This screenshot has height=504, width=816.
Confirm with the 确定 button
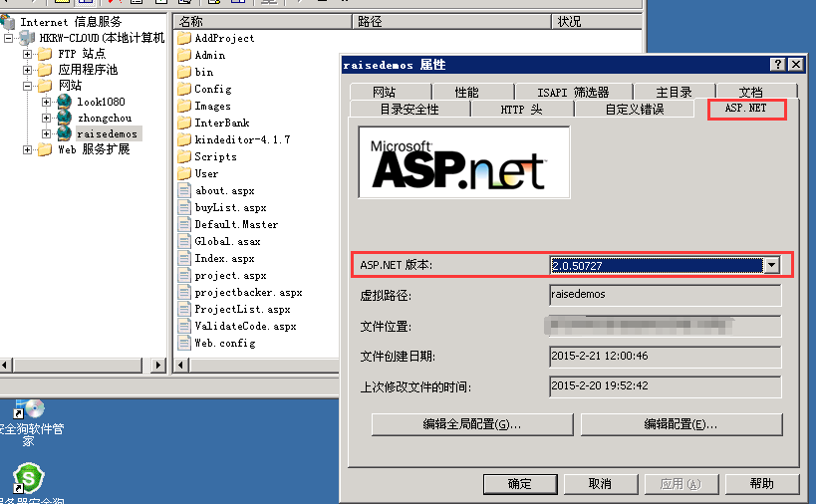point(520,484)
